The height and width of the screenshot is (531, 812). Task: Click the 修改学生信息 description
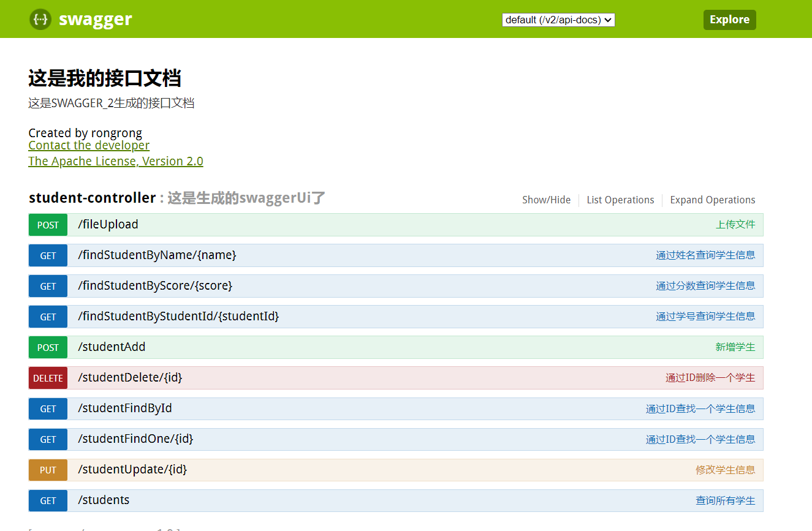click(x=726, y=470)
